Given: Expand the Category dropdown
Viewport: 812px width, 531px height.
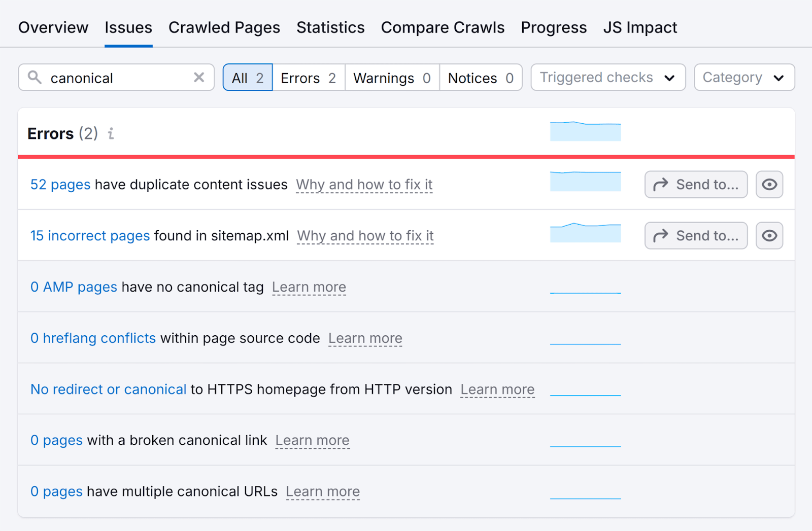Looking at the screenshot, I should pos(743,77).
